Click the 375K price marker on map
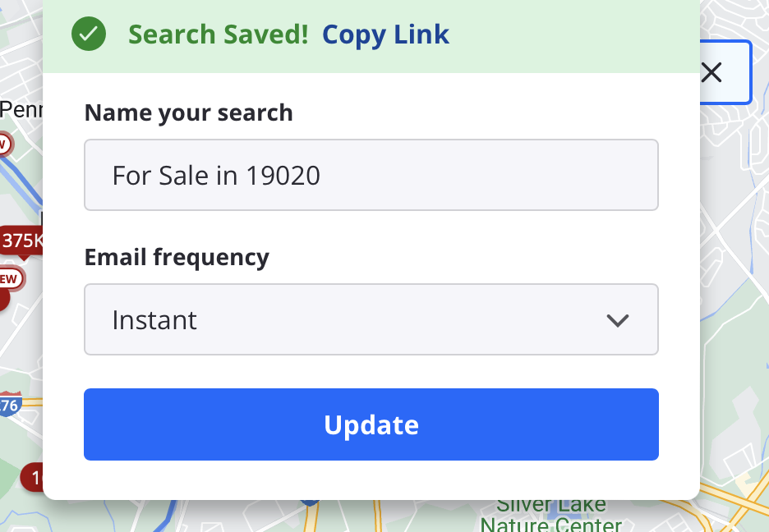 (21, 241)
